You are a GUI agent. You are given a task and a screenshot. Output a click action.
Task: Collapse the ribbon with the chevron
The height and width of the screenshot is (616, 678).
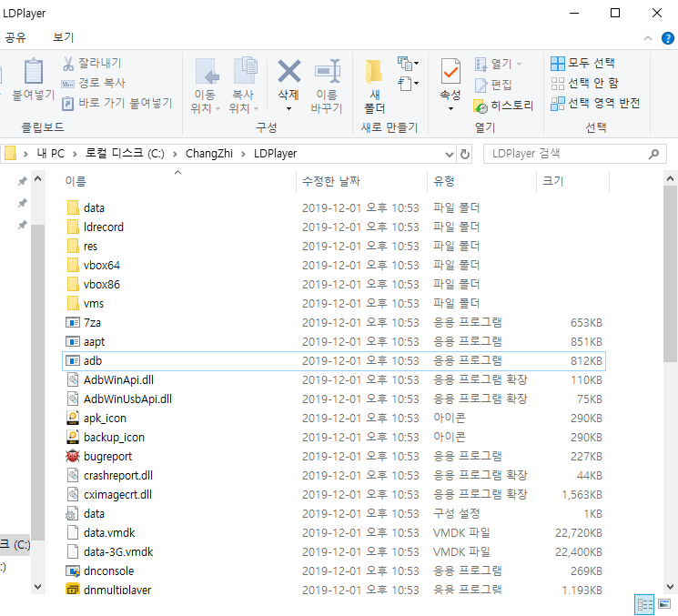[647, 38]
